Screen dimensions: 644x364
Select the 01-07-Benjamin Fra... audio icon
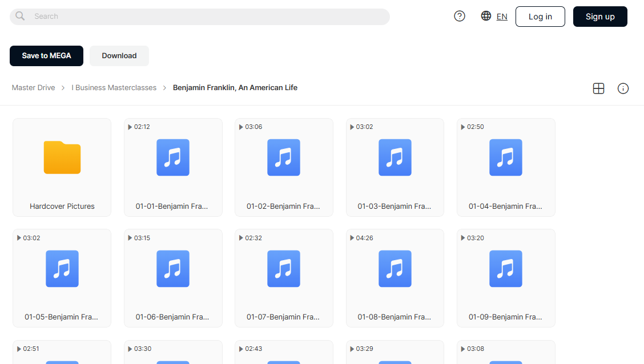284,268
